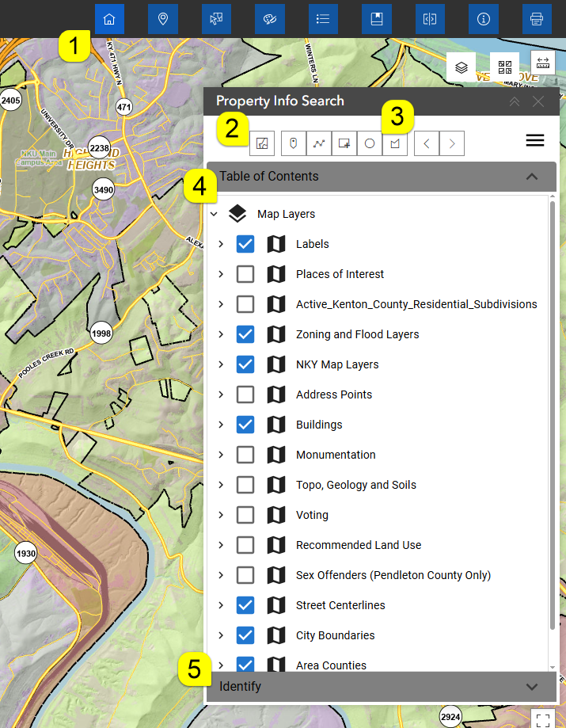Image resolution: width=566 pixels, height=728 pixels.
Task: Click the layers stack icon on map
Action: coord(462,67)
